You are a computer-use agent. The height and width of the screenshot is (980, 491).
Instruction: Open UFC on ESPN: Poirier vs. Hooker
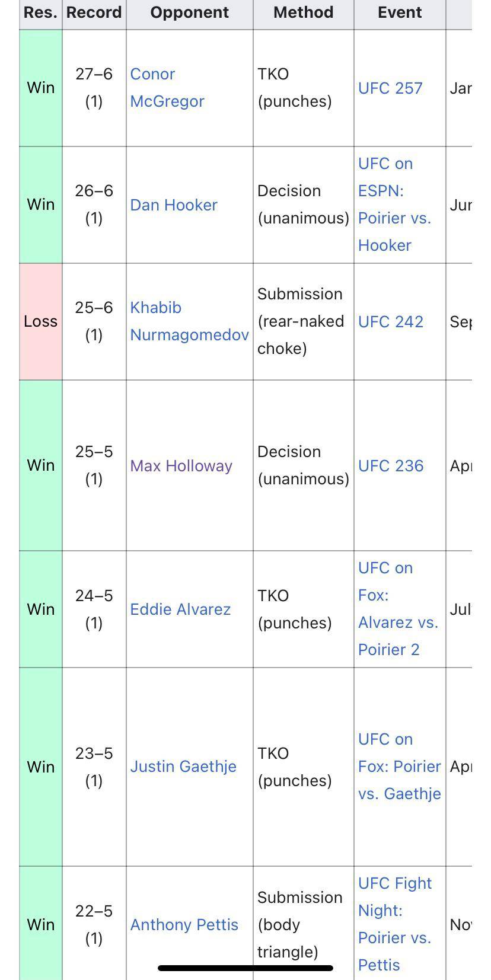coord(394,205)
